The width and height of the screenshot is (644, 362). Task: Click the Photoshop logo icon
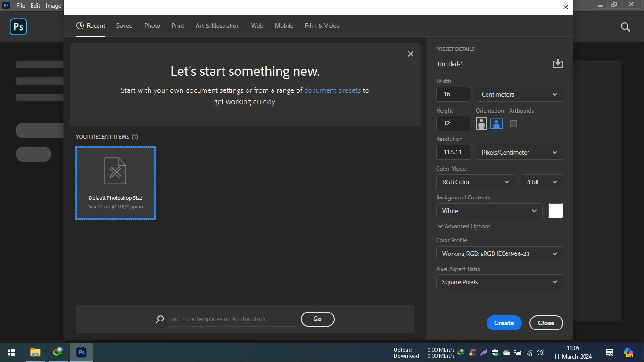[x=18, y=27]
